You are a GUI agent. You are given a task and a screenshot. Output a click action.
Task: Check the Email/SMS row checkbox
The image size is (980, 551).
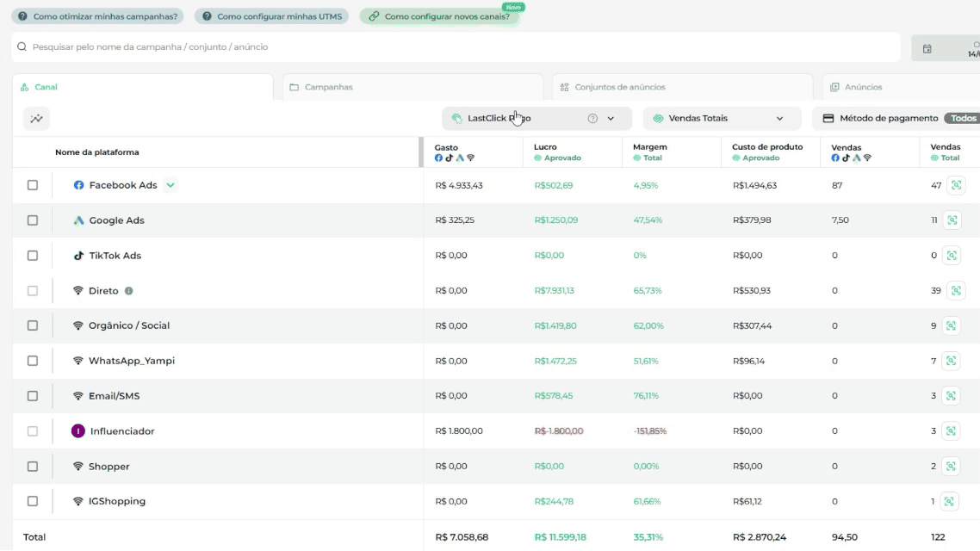33,395
